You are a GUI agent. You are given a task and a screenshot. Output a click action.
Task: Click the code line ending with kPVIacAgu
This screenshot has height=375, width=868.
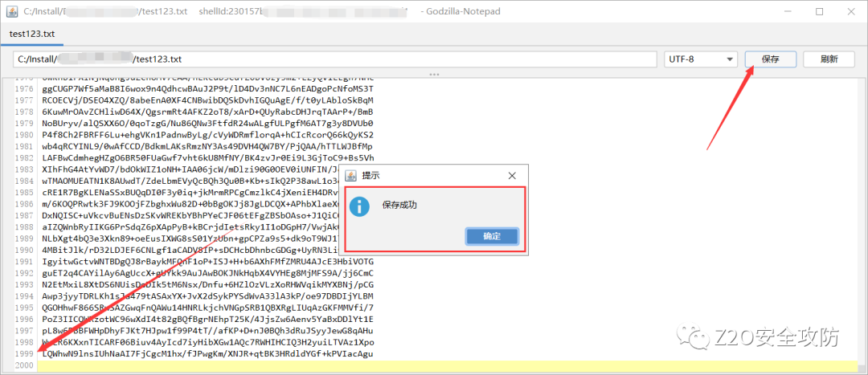208,353
